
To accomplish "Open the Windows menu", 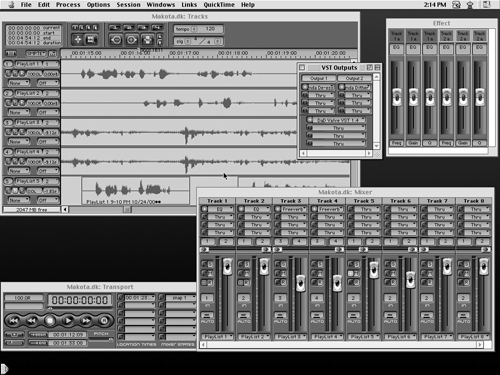I will [x=161, y=5].
